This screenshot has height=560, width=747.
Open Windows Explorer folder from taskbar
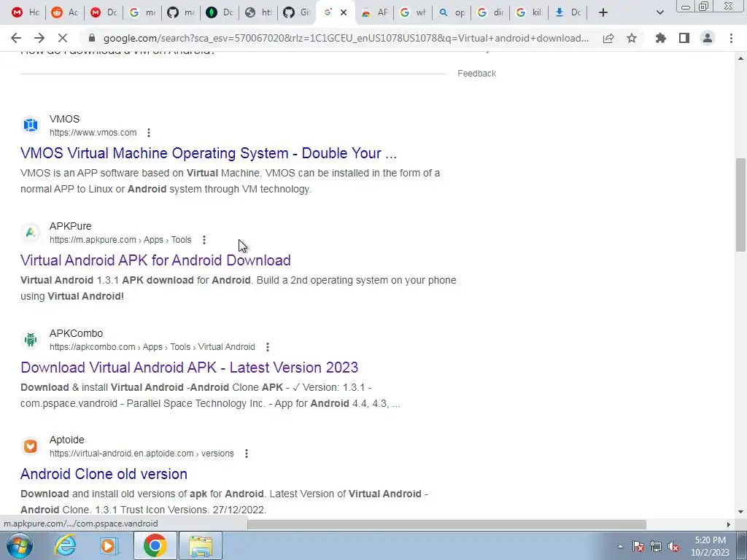[x=201, y=545]
